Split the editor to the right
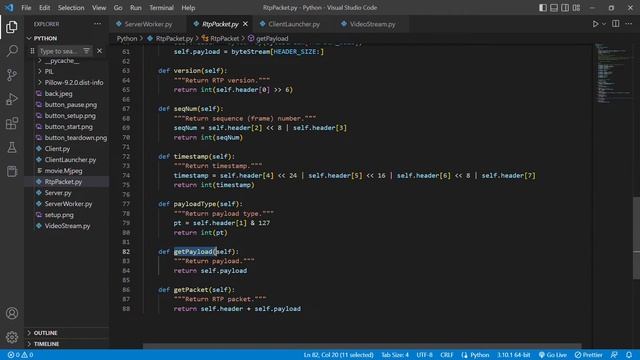The width and height of the screenshot is (640, 360). click(x=616, y=24)
